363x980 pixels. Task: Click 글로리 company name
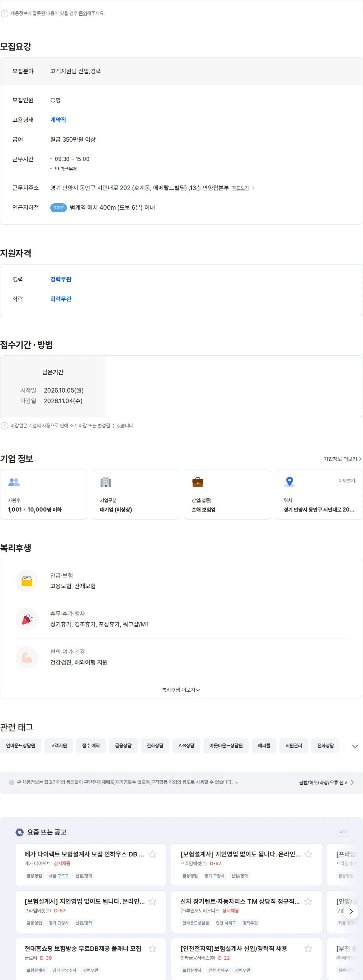tap(31, 958)
